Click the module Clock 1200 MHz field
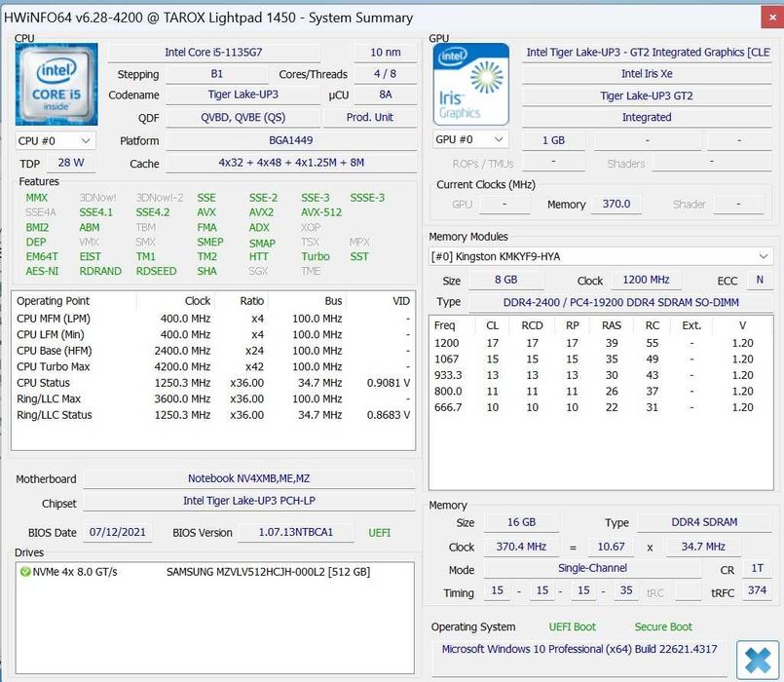The width and height of the screenshot is (784, 682). coord(646,281)
